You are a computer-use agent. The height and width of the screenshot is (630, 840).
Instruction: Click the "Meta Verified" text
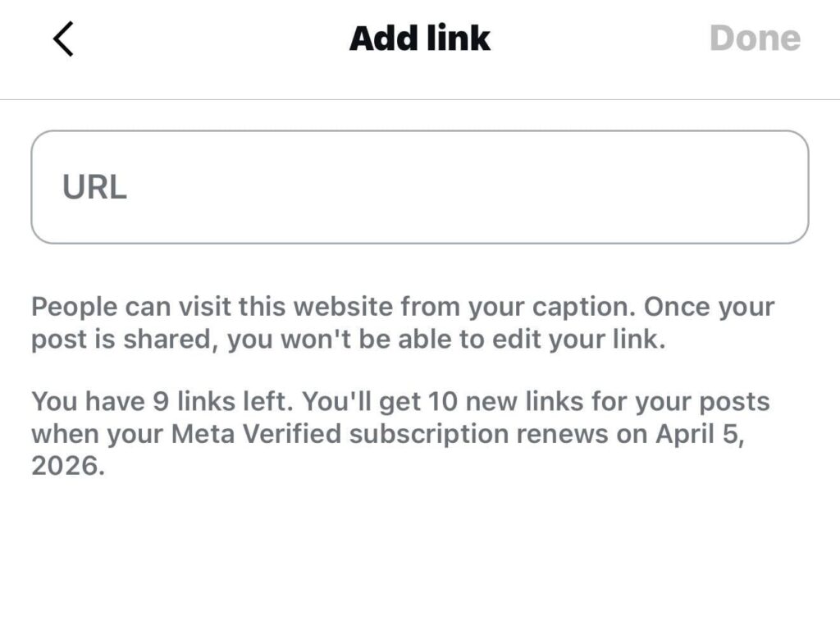click(x=255, y=434)
